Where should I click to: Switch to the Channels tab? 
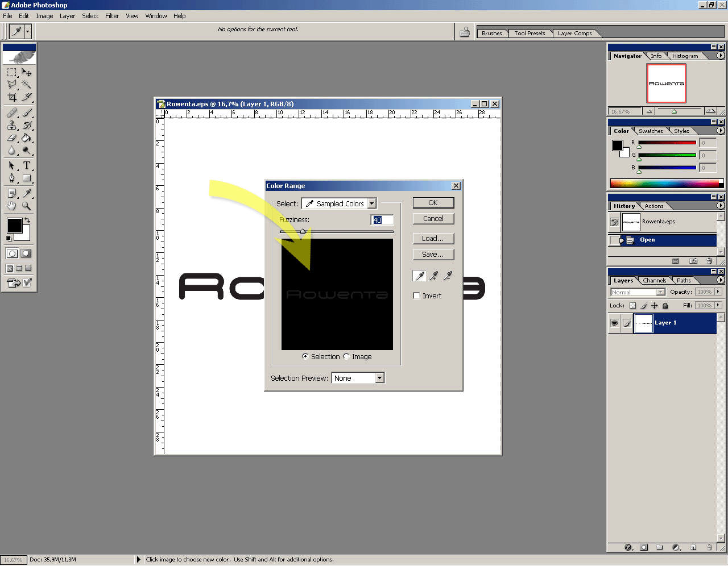click(654, 280)
